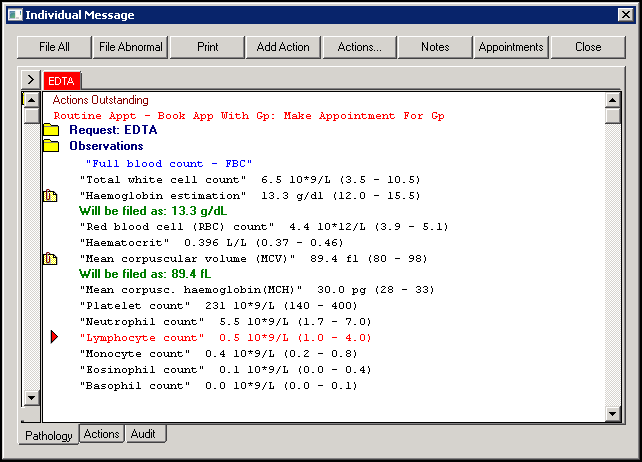This screenshot has height=462, width=642.
Task: Click the Request: EDTA folder icon
Action: [x=51, y=130]
